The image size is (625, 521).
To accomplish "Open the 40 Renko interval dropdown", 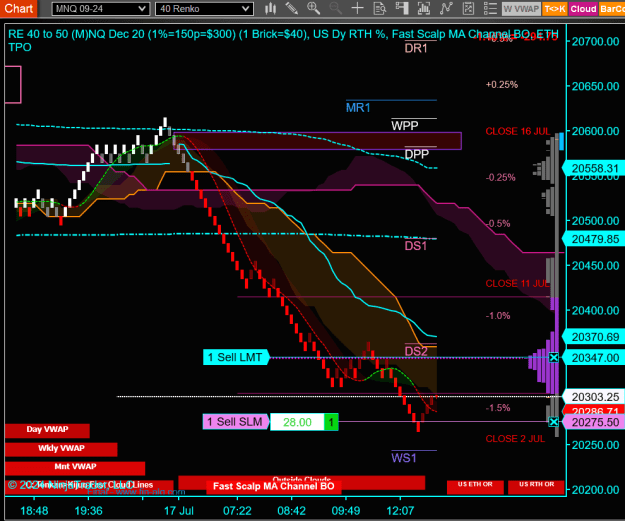I will [204, 9].
